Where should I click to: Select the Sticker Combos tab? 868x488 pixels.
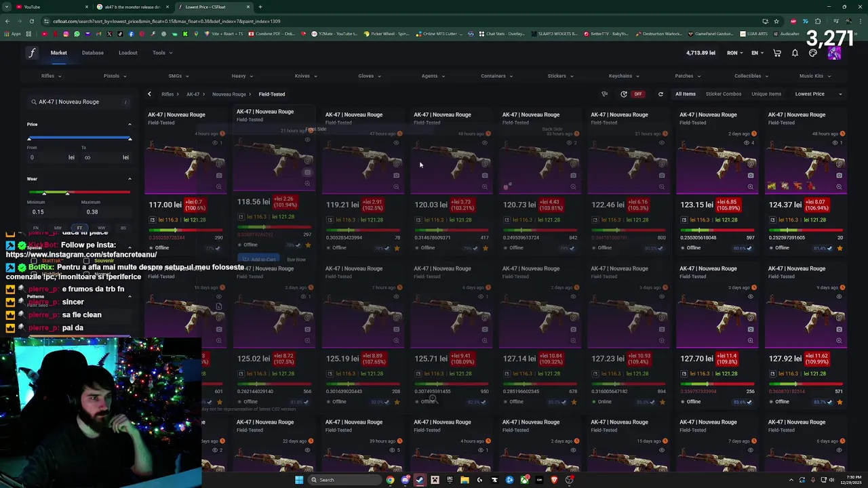724,94
